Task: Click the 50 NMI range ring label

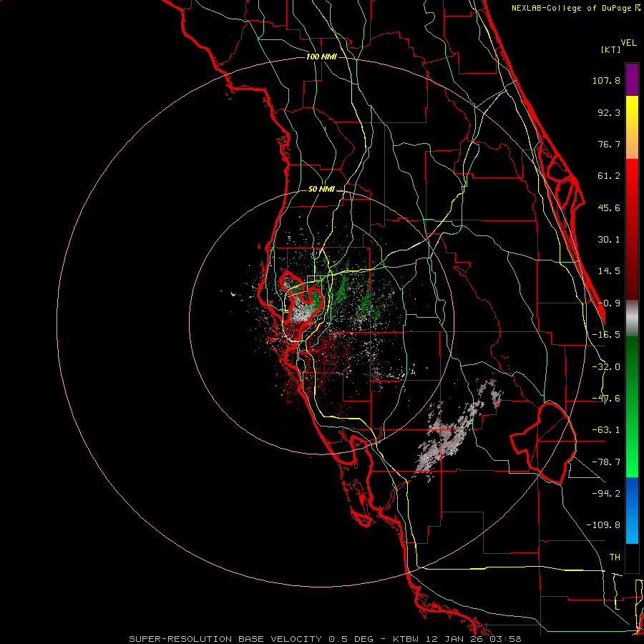Action: pyautogui.click(x=321, y=190)
